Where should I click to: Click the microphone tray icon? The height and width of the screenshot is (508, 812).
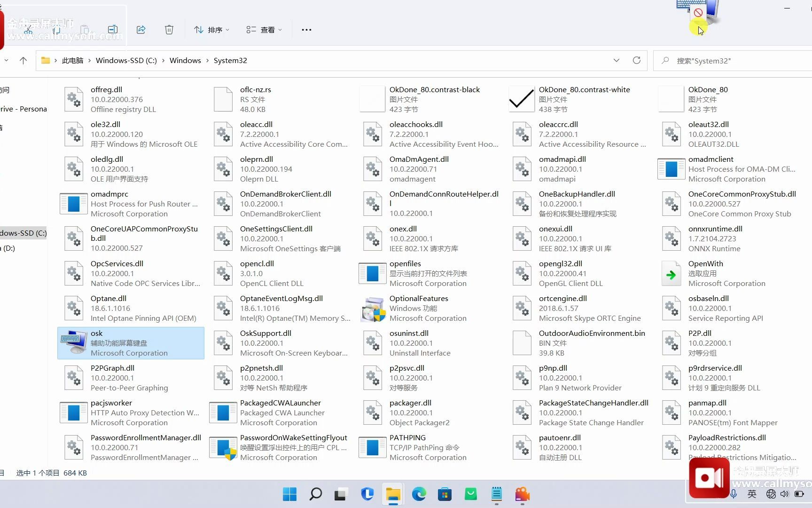click(x=734, y=494)
